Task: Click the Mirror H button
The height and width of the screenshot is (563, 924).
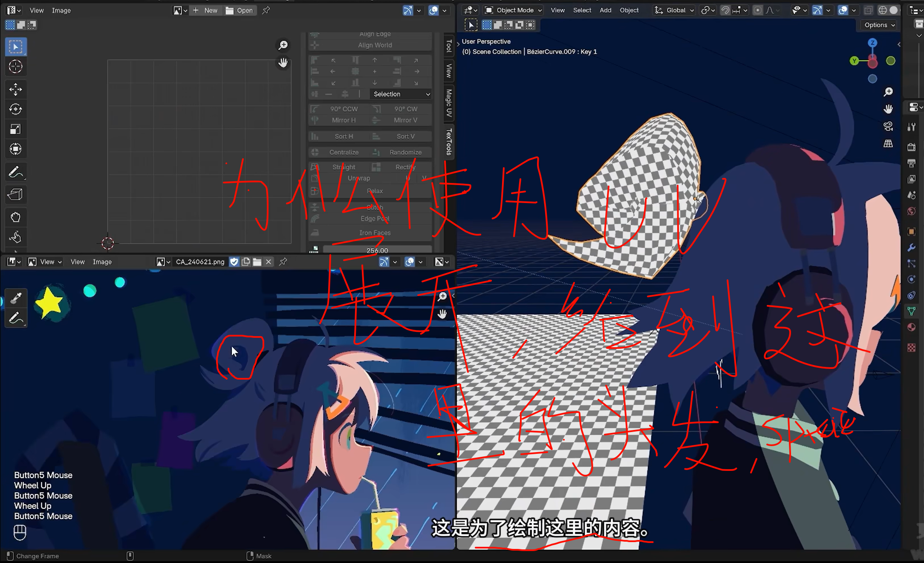Action: pyautogui.click(x=339, y=120)
